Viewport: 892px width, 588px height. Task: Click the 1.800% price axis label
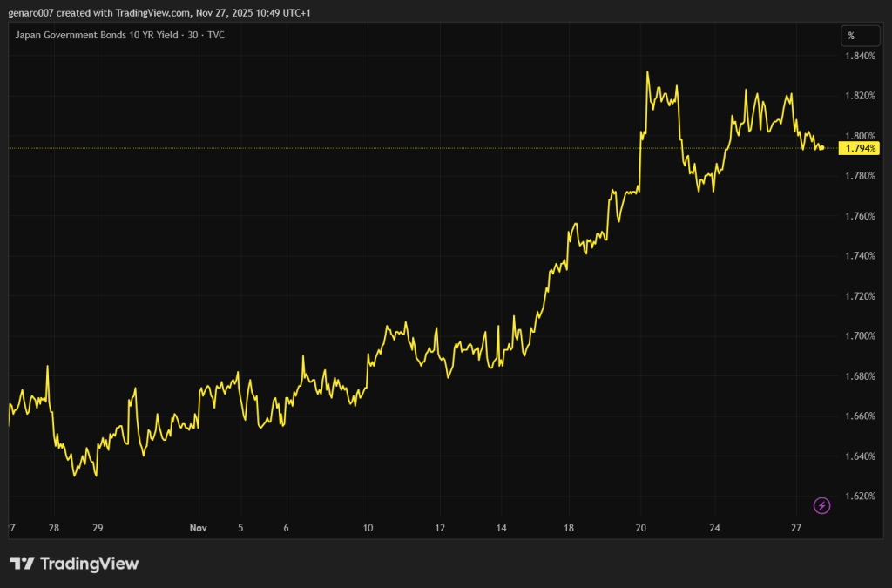(859, 136)
